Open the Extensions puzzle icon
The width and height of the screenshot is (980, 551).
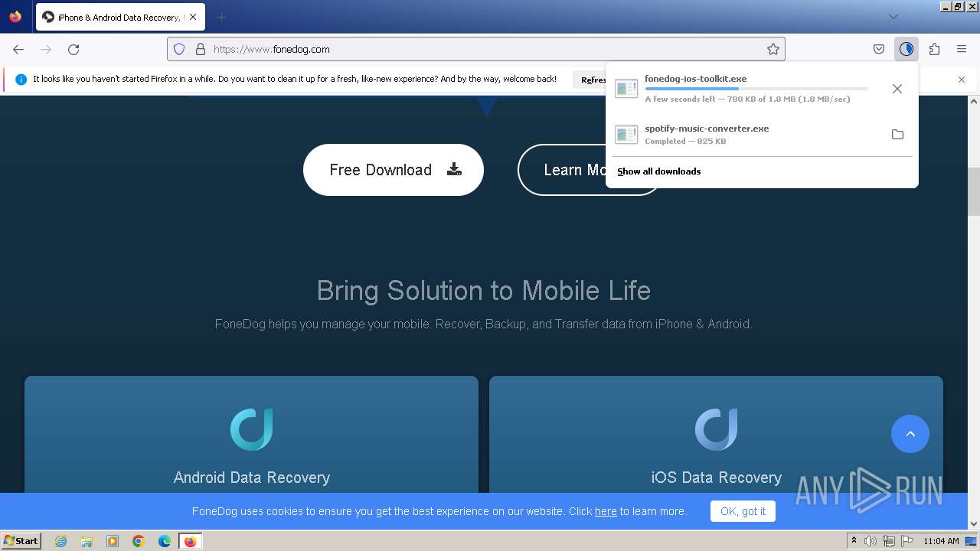[934, 49]
